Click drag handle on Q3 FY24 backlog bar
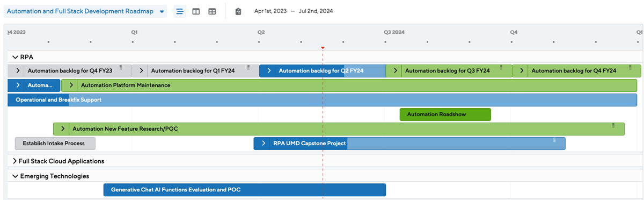This screenshot has height=200, width=644. coord(501,68)
